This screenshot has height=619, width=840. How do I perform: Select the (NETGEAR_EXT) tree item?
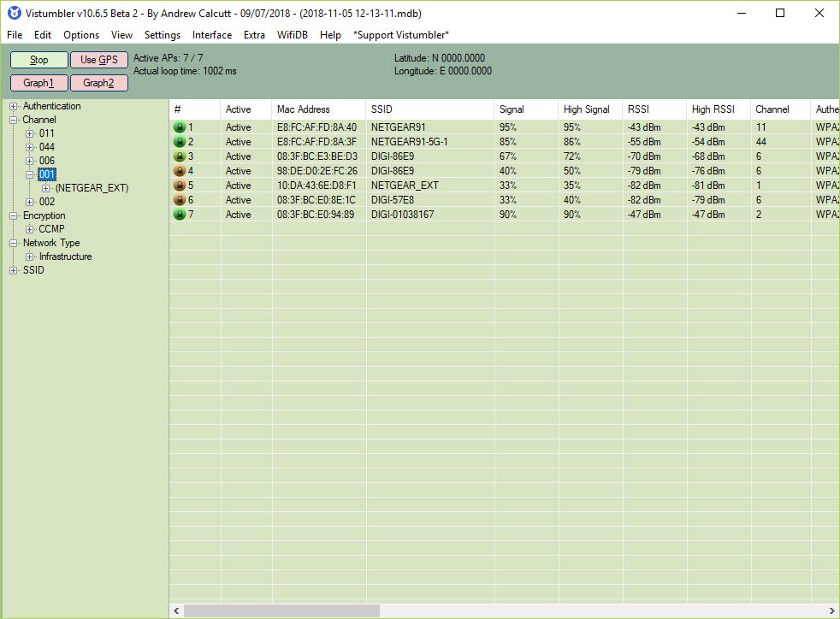point(92,188)
